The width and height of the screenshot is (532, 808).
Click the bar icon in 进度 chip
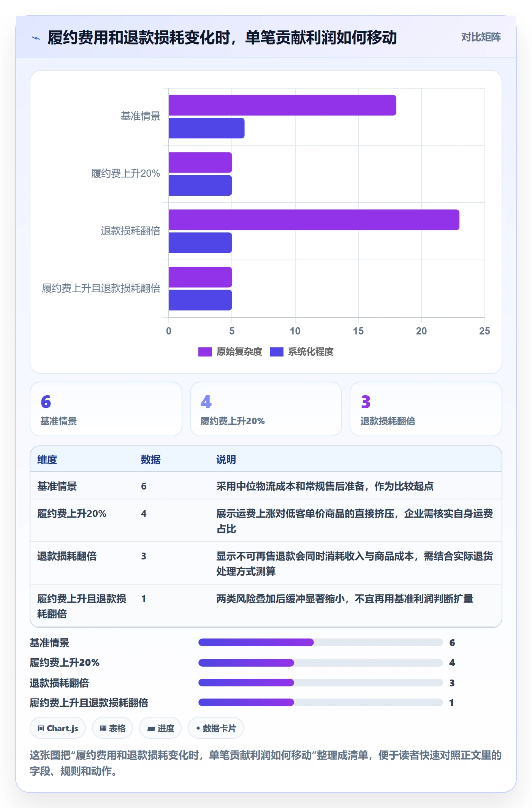click(151, 729)
